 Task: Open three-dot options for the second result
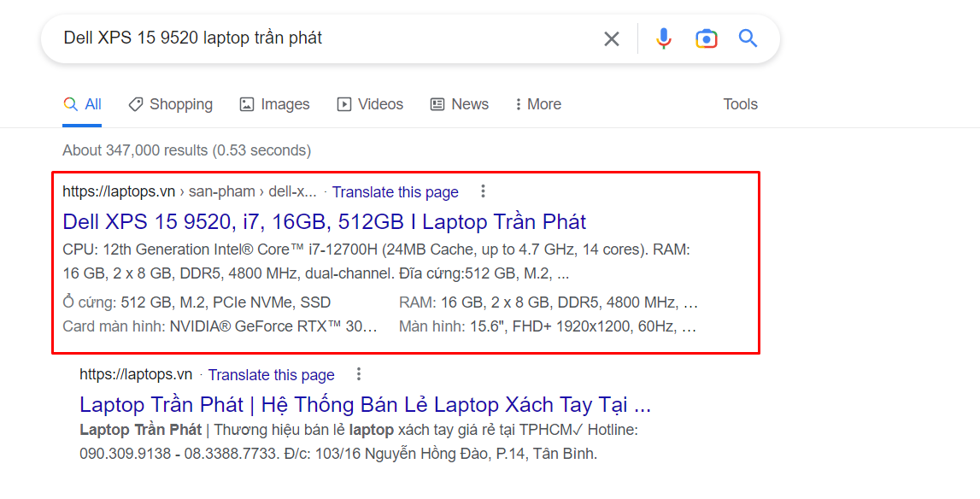pyautogui.click(x=359, y=373)
